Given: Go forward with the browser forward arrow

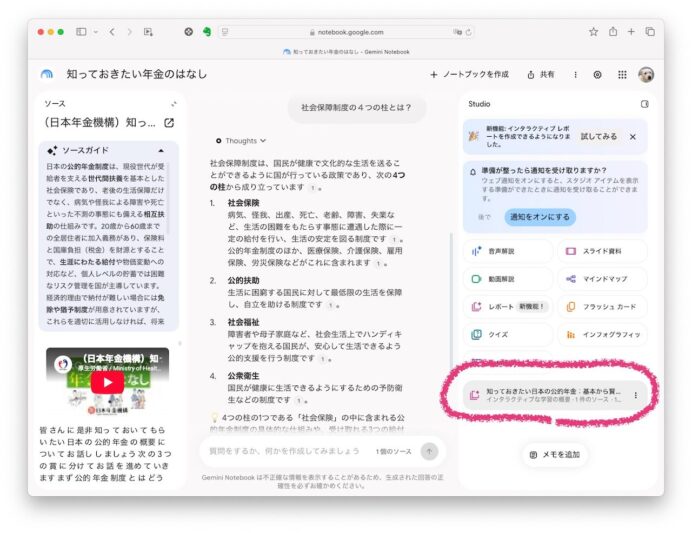Looking at the screenshot, I should coord(129,32).
